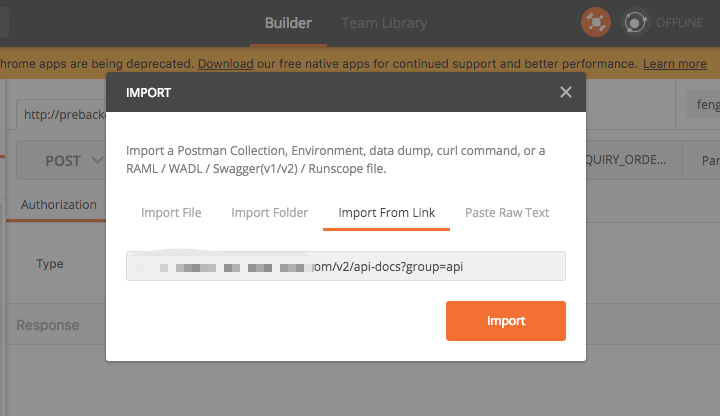Select the Paste Raw Text tab
720x416 pixels.
507,213
